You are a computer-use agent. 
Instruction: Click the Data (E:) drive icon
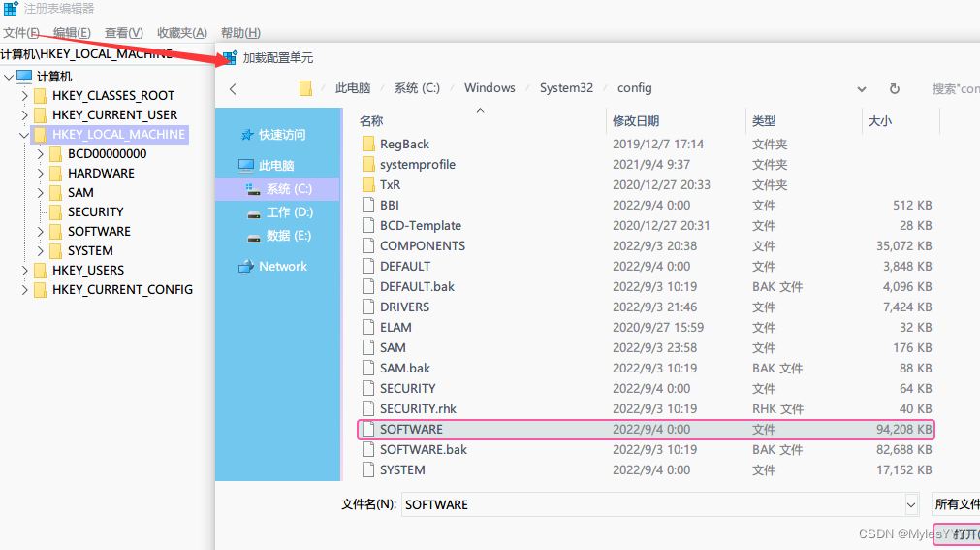coord(254,237)
